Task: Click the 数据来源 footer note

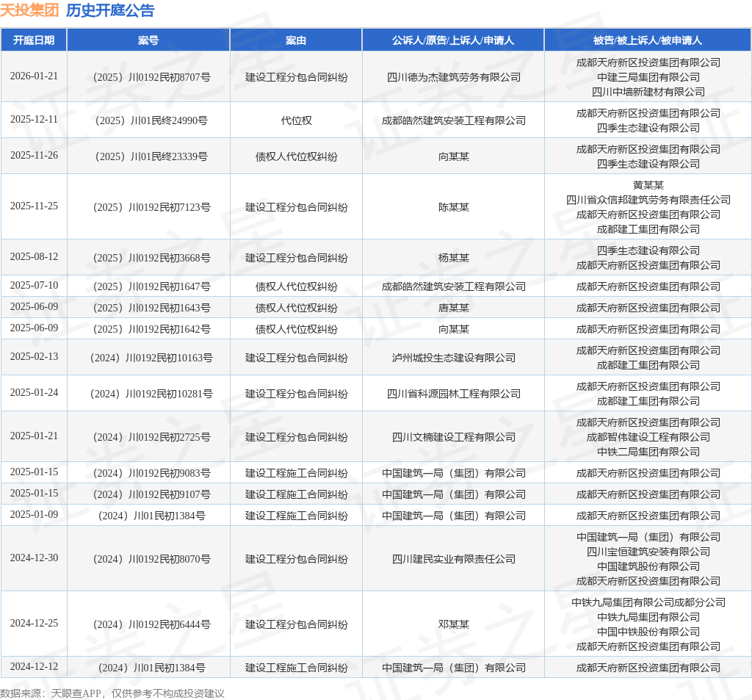Action: pos(112,693)
